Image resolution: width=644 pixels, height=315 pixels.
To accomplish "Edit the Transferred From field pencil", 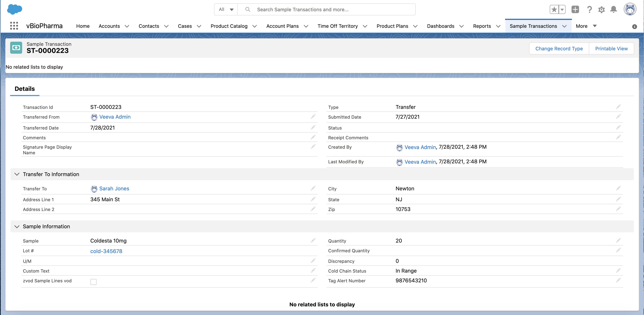I will pyautogui.click(x=313, y=117).
